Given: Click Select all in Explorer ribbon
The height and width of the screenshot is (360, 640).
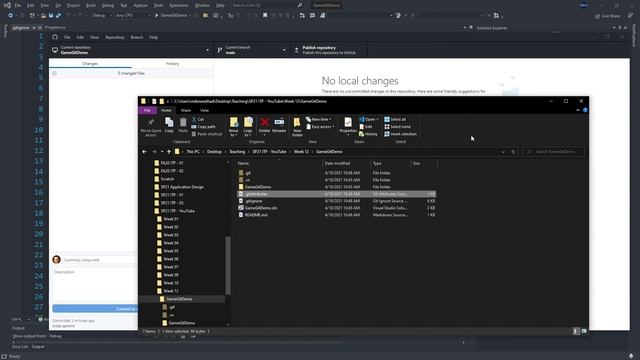Looking at the screenshot, I should coord(395,119).
